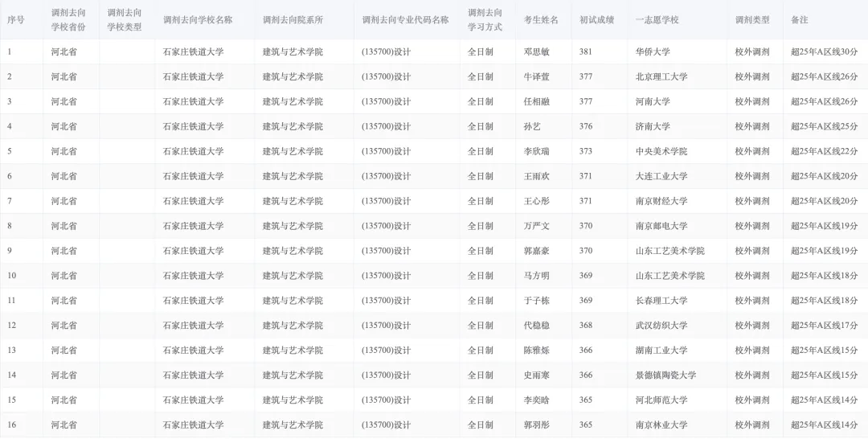Click first-choice school 华侨大学
This screenshot has width=868, height=439.
click(653, 52)
